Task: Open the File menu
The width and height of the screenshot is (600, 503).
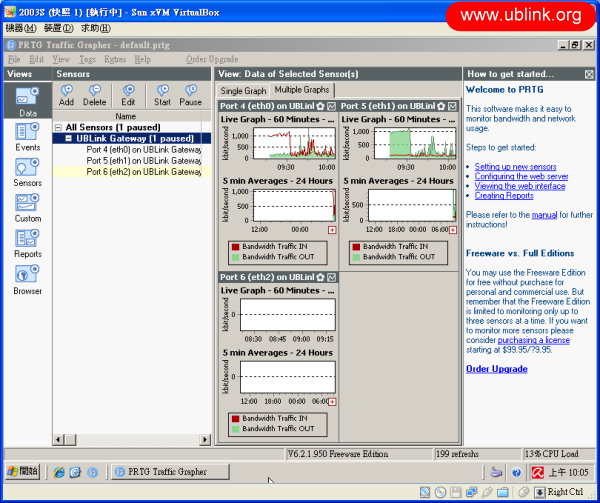Action: pyautogui.click(x=14, y=59)
